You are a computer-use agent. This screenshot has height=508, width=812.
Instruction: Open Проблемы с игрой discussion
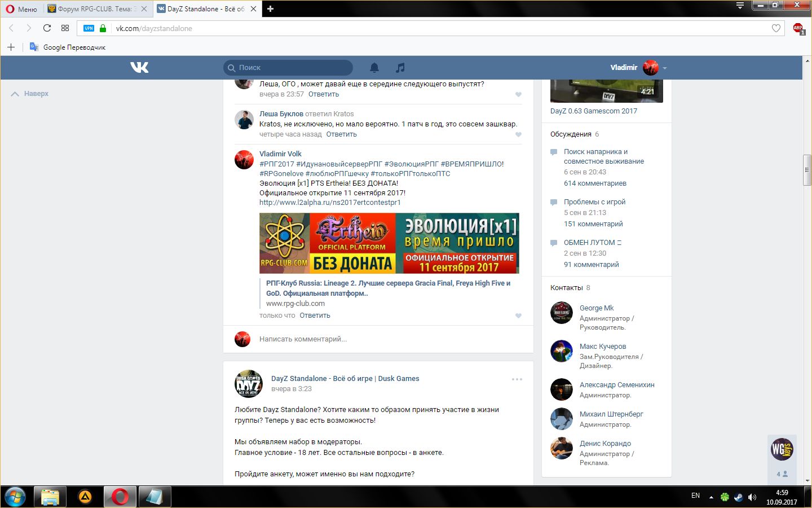(594, 202)
